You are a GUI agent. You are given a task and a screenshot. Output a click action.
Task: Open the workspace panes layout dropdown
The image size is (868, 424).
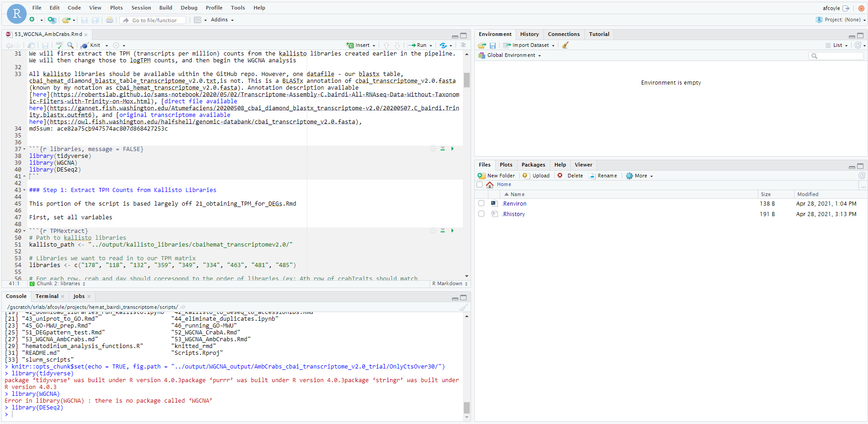pos(200,20)
